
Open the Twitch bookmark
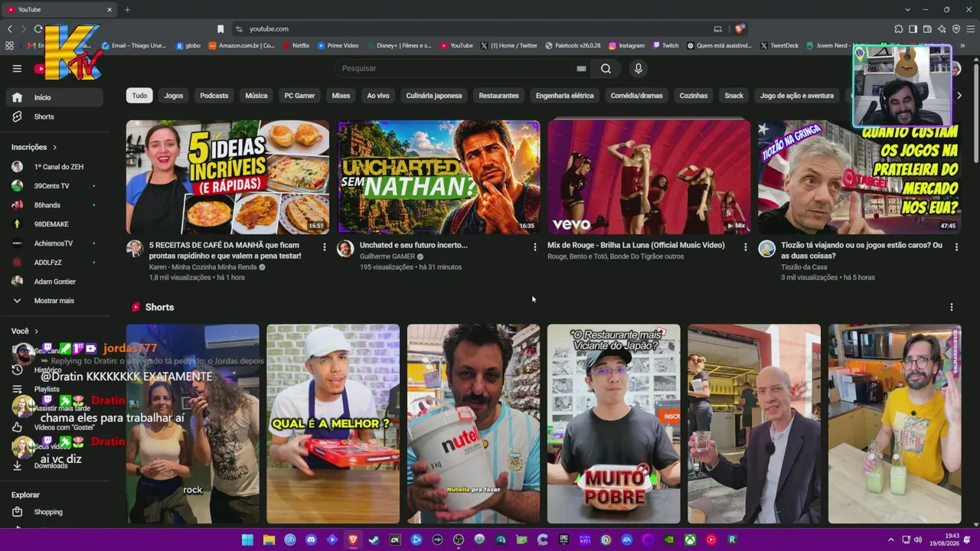pos(665,45)
